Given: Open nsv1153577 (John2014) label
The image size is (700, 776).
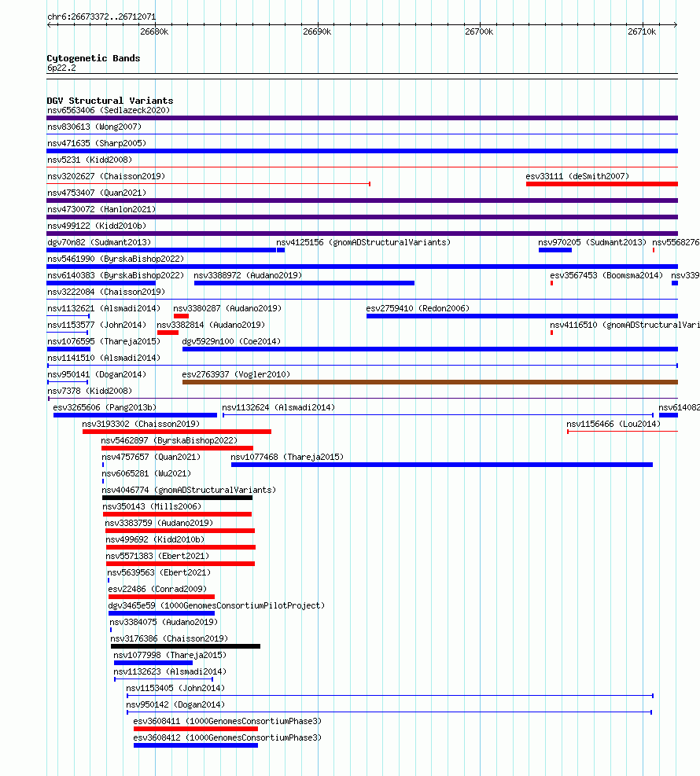Looking at the screenshot, I should (x=97, y=325).
